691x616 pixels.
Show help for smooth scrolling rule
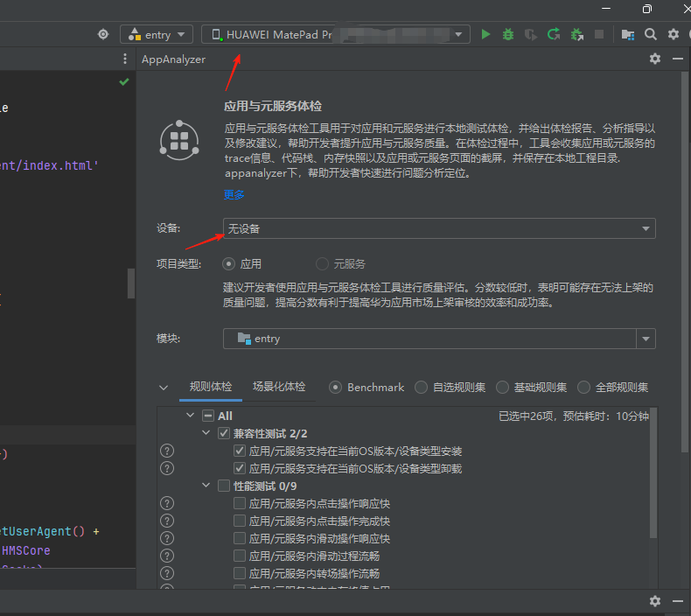167,556
